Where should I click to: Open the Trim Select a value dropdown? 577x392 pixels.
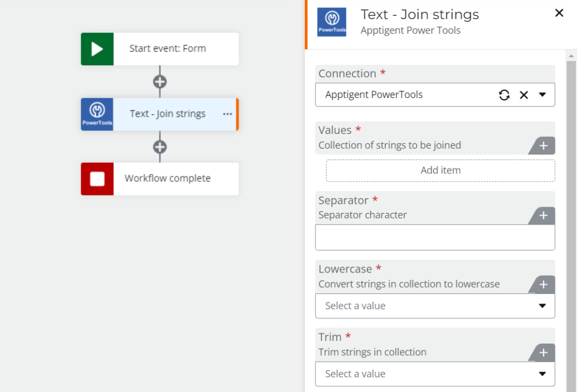click(x=435, y=374)
